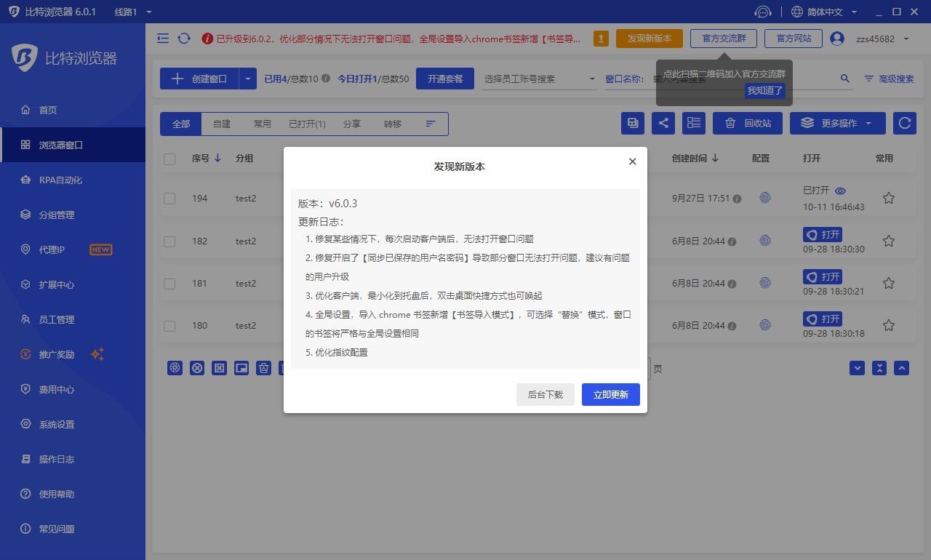Click the save icon button above the table
This screenshot has height=560, width=931.
633,123
